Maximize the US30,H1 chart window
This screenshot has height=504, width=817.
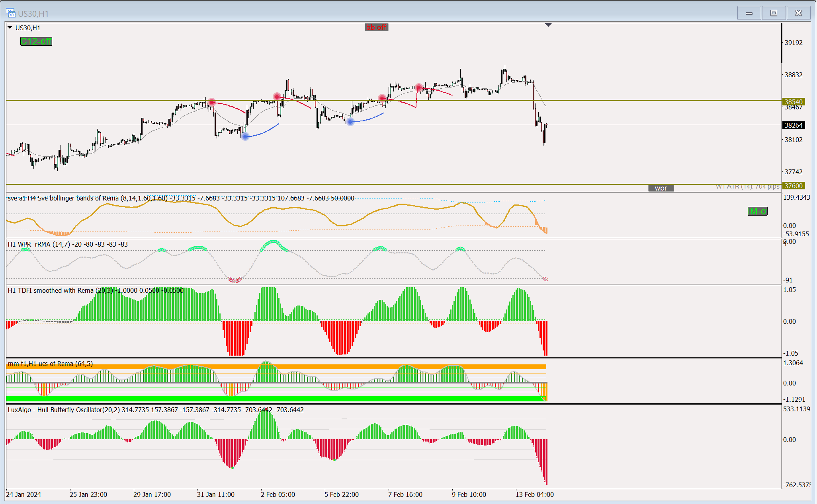[x=774, y=13]
